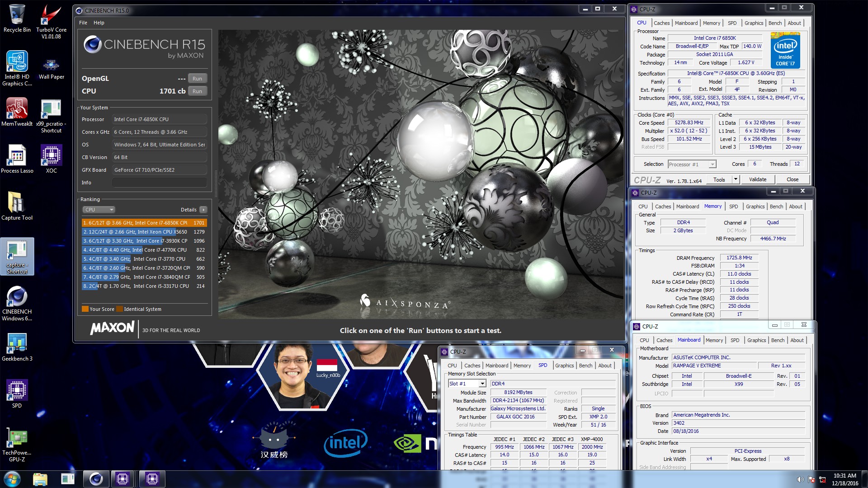Open About tab in CPU-Z Mainboard window
This screenshot has height=488, width=868.
click(x=797, y=340)
